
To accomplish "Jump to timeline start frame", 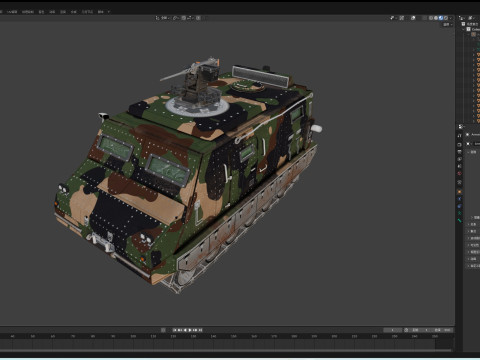I will point(175,330).
